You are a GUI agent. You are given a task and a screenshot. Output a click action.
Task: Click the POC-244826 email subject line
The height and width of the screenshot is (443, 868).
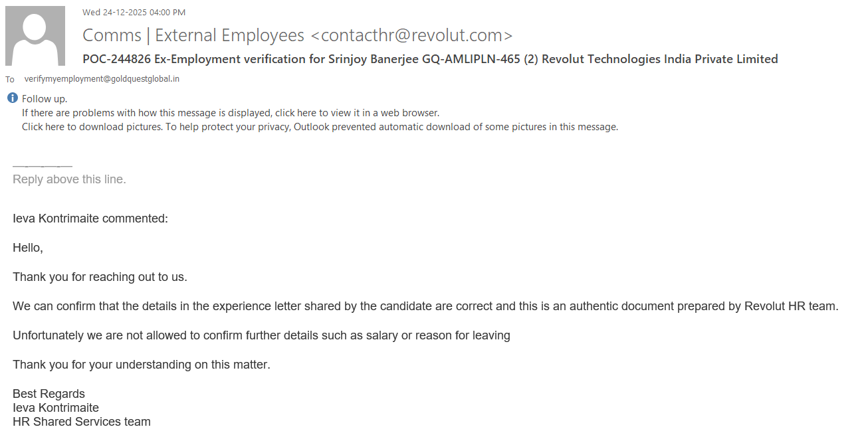(x=430, y=59)
